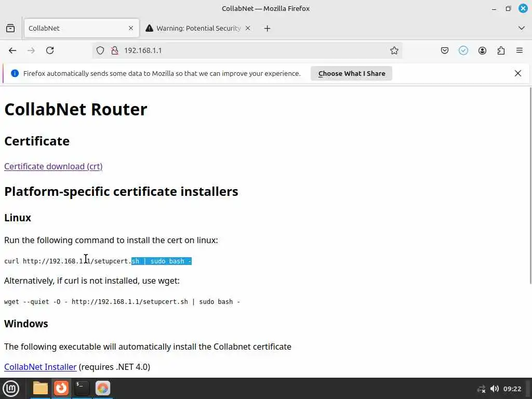
Task: Click the info icon in notification bar
Action: tap(15, 73)
